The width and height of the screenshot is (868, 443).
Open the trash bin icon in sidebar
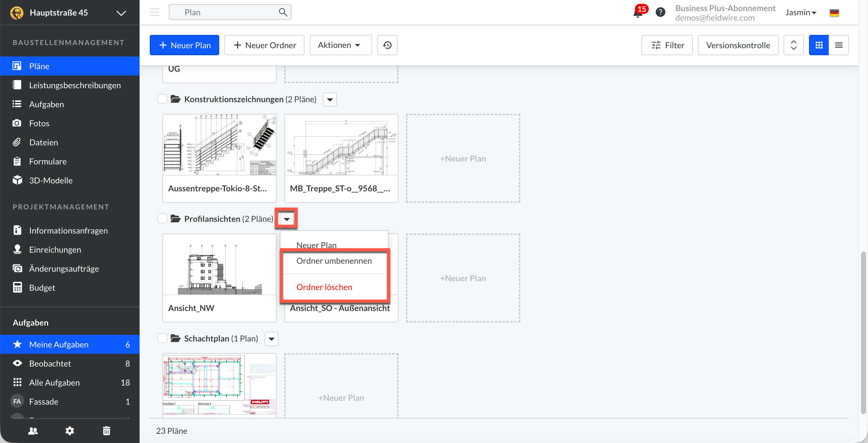pos(107,431)
